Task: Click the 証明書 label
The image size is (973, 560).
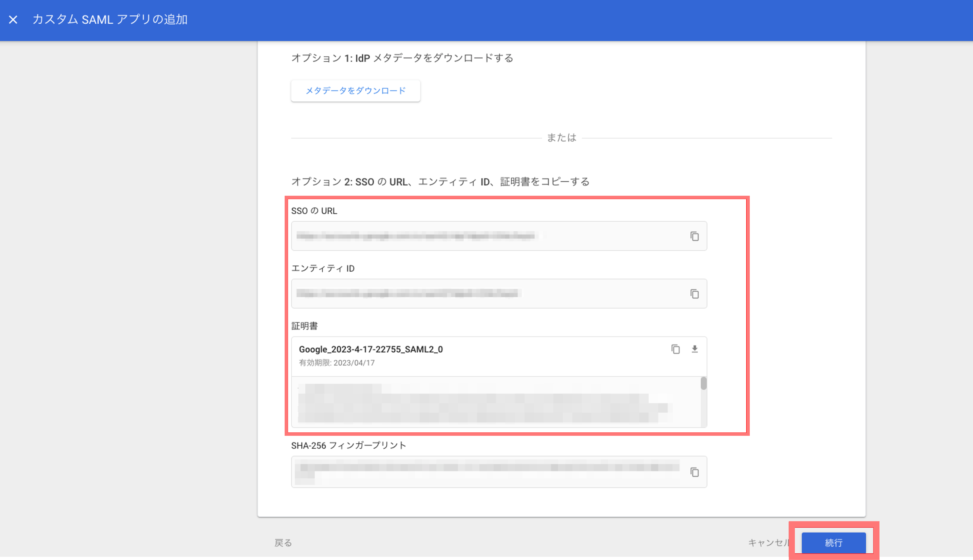Action: [304, 326]
